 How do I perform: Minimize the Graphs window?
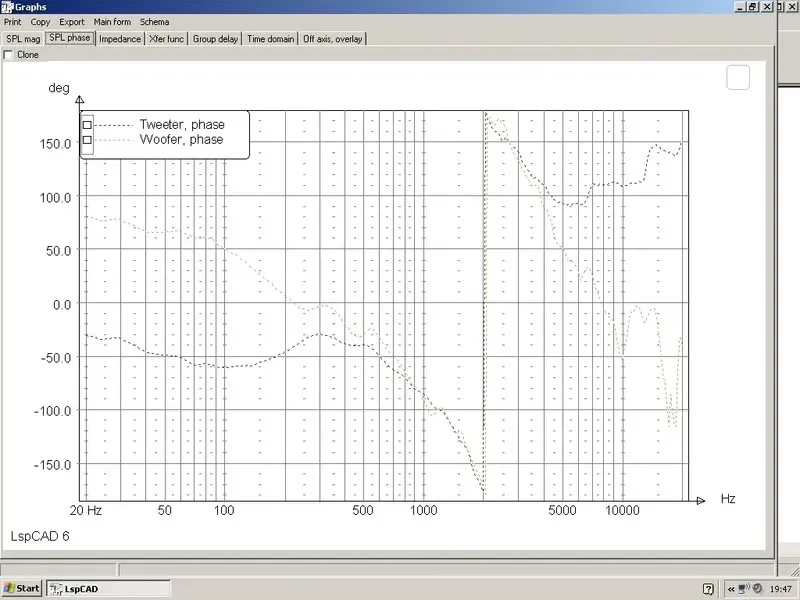tap(741, 7)
